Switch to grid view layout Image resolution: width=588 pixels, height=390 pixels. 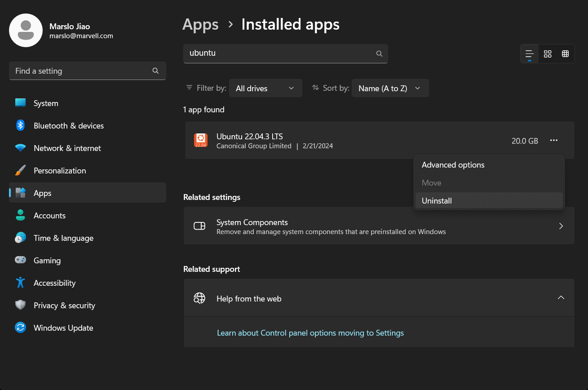coord(548,53)
